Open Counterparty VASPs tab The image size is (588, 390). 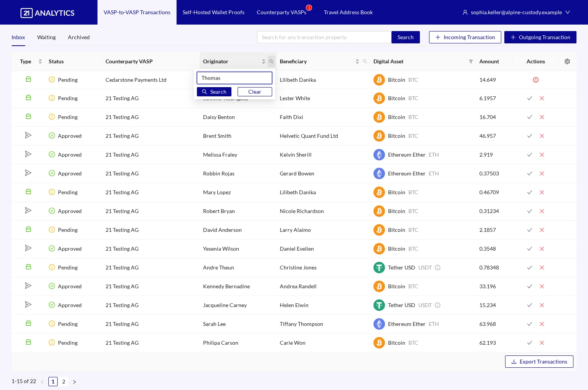tap(281, 12)
